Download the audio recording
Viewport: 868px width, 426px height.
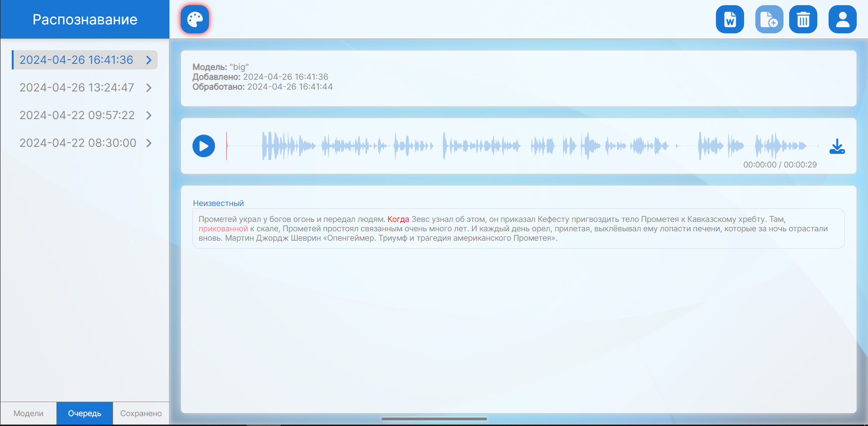pyautogui.click(x=837, y=146)
